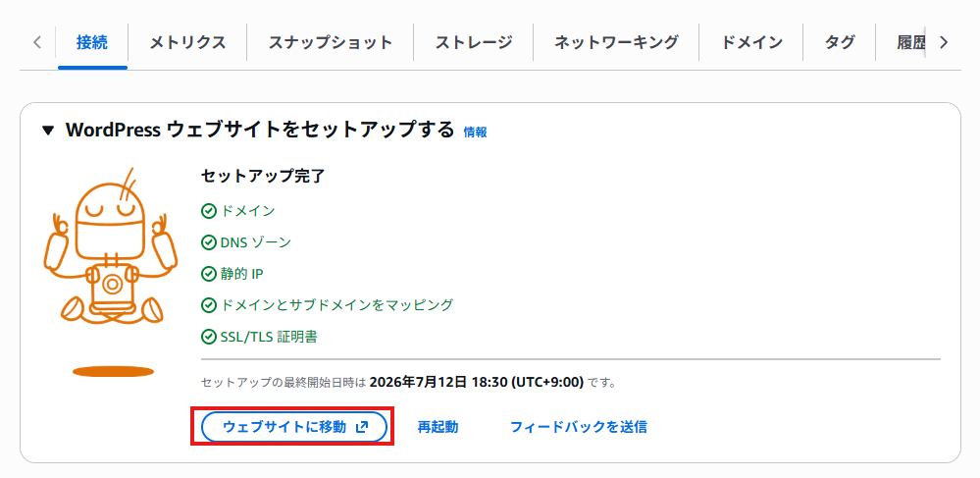This screenshot has height=478, width=980.
Task: Click the 再起動 link
Action: (438, 427)
